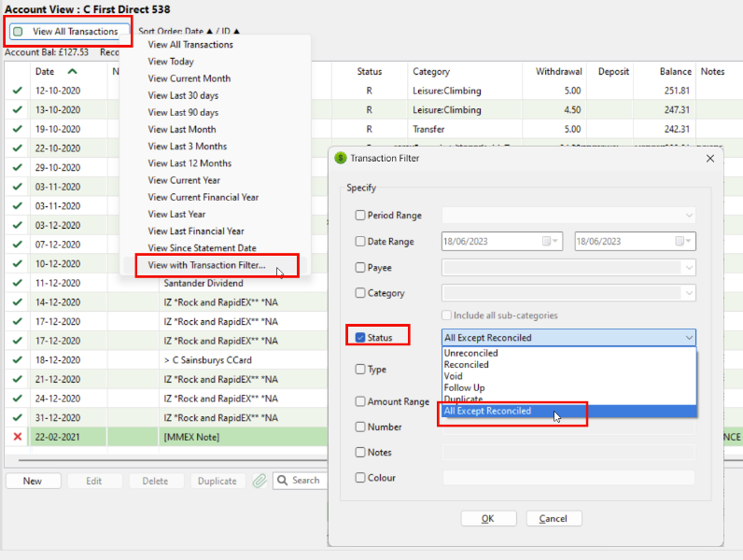Click the Date column sort arrow
This screenshot has height=560, width=743.
pyautogui.click(x=73, y=71)
